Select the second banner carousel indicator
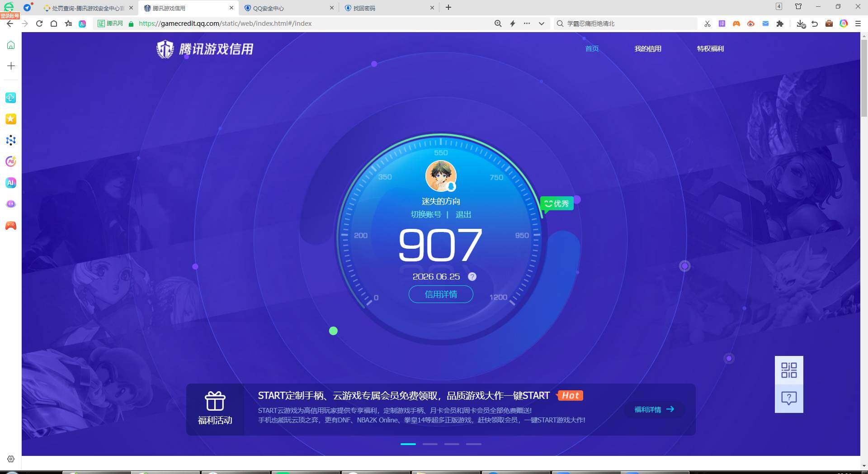Screen dimensions: 868x474 pyautogui.click(x=430, y=444)
